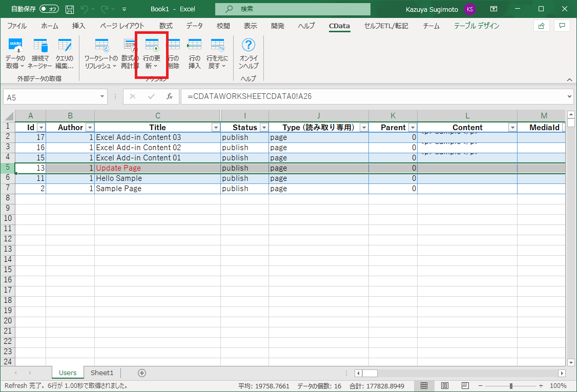Click the zoom out minus button
This screenshot has height=392, width=577.
tap(480, 386)
